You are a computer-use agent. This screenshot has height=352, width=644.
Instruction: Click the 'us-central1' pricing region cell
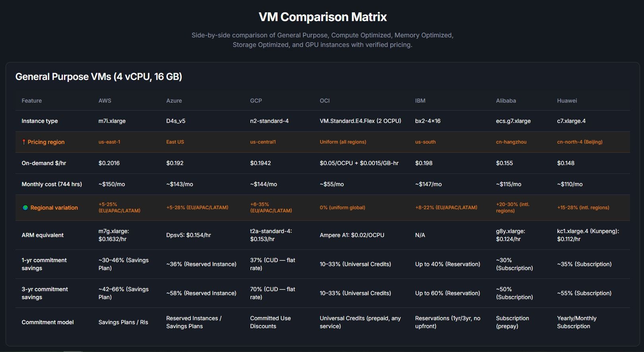click(263, 142)
